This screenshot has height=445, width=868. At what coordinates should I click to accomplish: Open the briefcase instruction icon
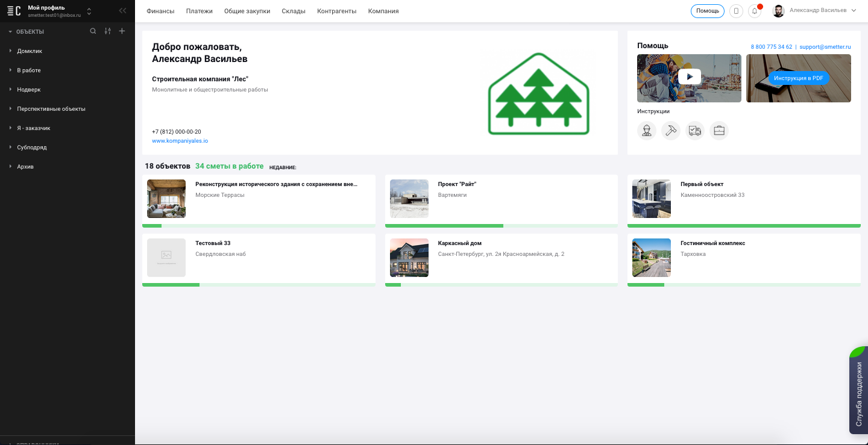coord(719,131)
